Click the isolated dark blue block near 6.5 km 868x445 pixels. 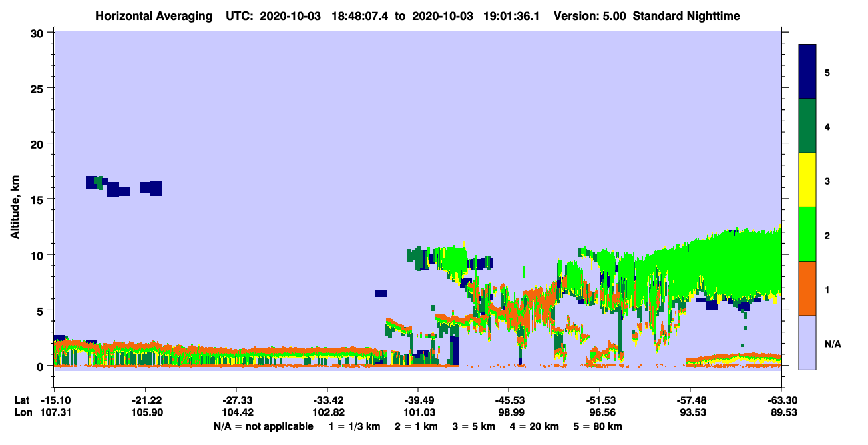[x=381, y=294]
